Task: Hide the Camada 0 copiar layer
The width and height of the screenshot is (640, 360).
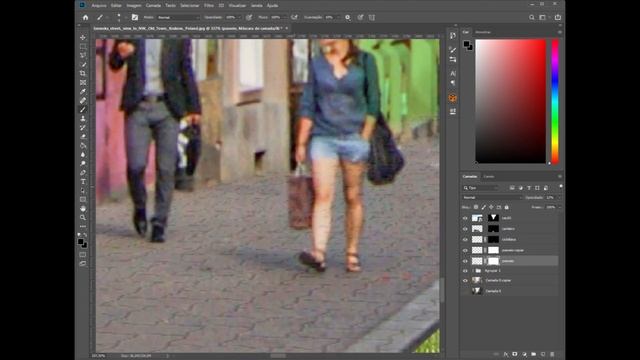Action: tap(465, 280)
